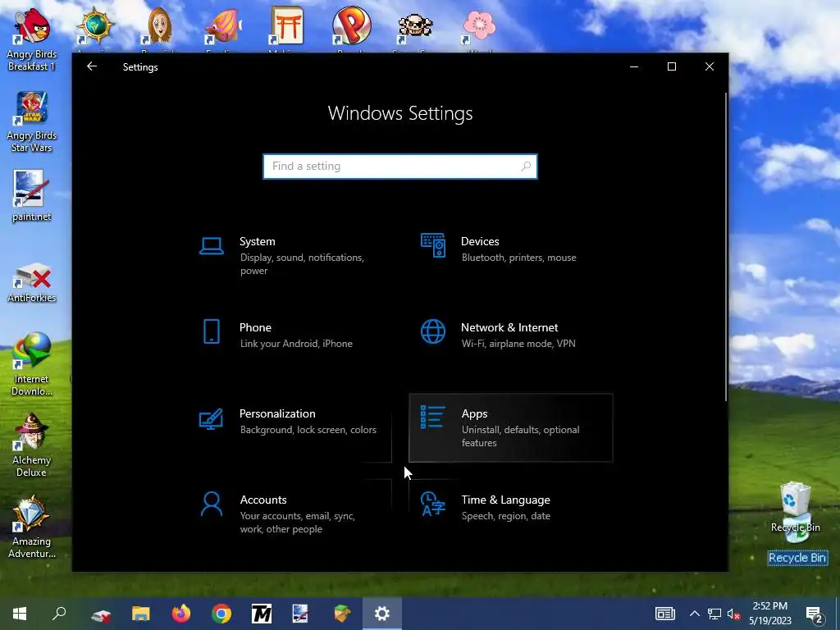Image resolution: width=840 pixels, height=630 pixels.
Task: Select the skull crossbones desktop shortcut
Action: 415,27
